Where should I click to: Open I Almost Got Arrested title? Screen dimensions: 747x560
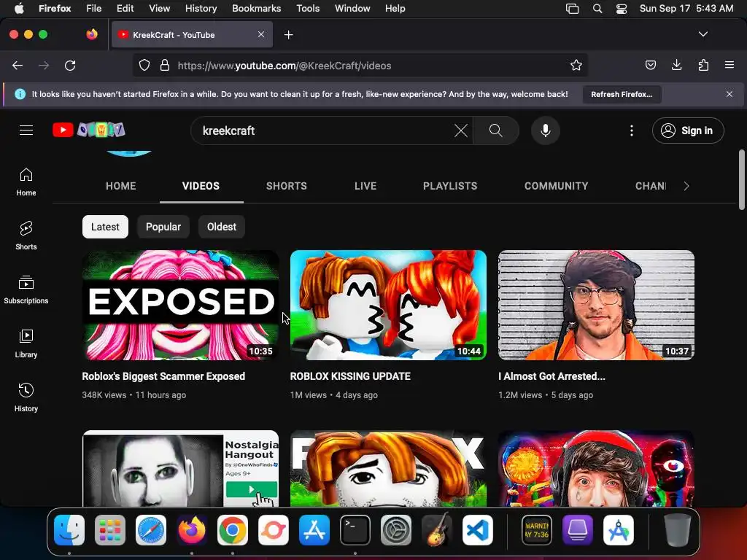551,376
